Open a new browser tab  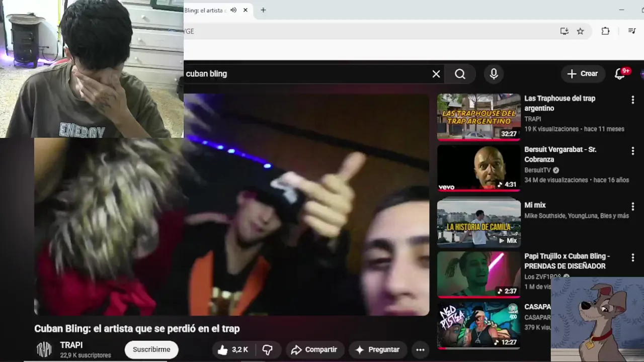coord(263,10)
